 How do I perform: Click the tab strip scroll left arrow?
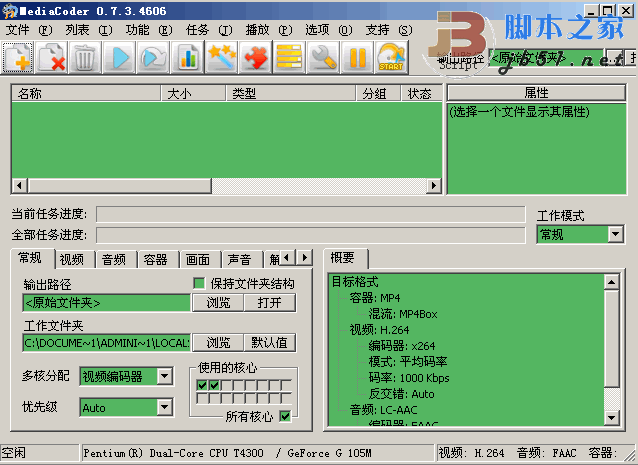pos(287,258)
